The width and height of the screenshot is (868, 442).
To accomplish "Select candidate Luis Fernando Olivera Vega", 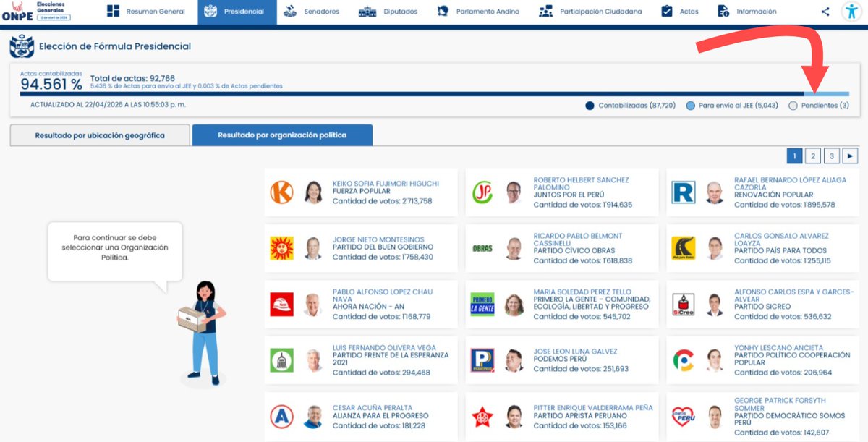I will (x=361, y=360).
